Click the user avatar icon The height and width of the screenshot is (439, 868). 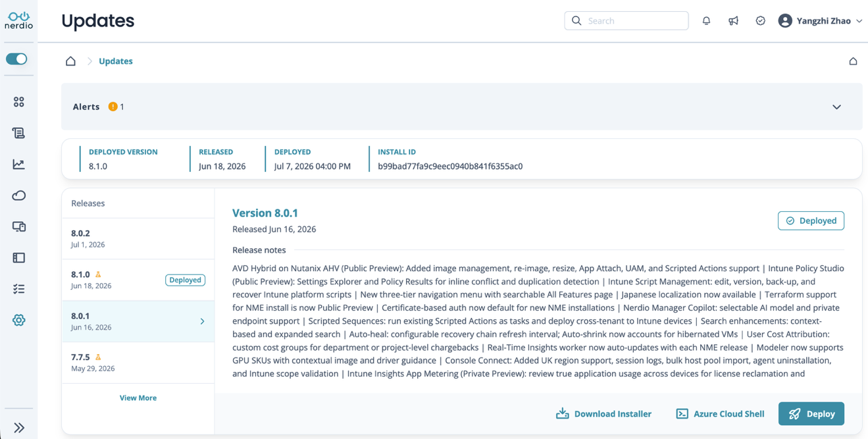coord(785,21)
